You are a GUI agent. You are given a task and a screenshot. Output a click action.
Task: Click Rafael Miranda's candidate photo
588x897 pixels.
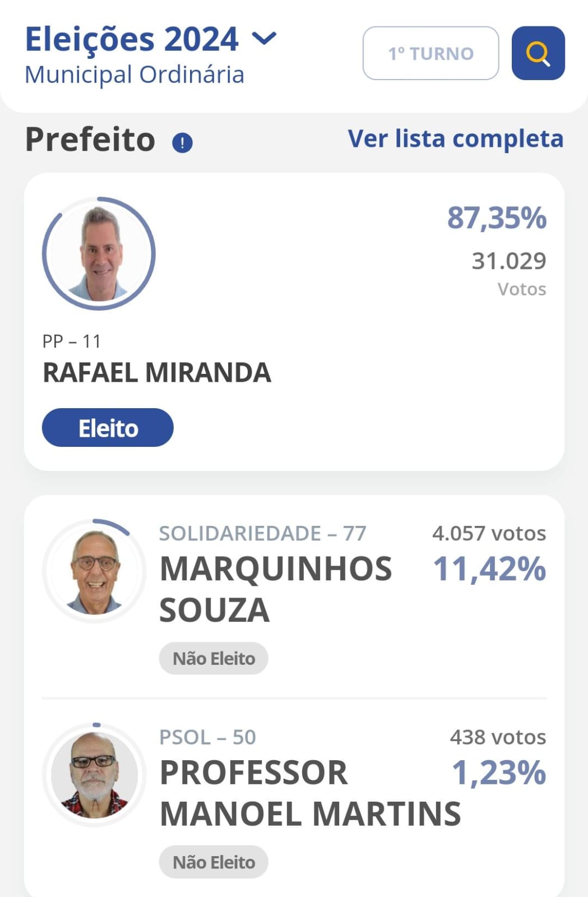tap(99, 253)
